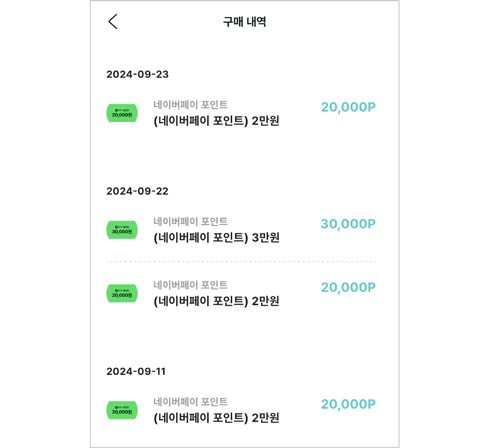Click the gray 네이버페이 포인트 label under 2024-09-23

pyautogui.click(x=190, y=105)
